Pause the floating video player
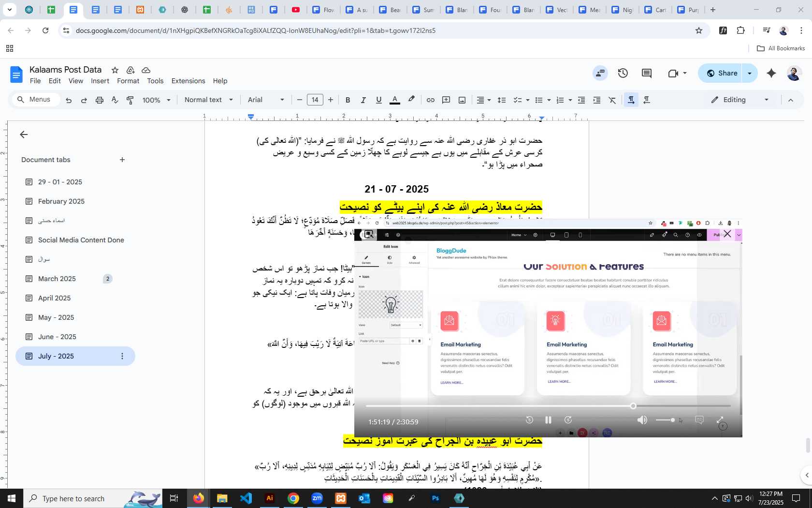 (x=548, y=420)
